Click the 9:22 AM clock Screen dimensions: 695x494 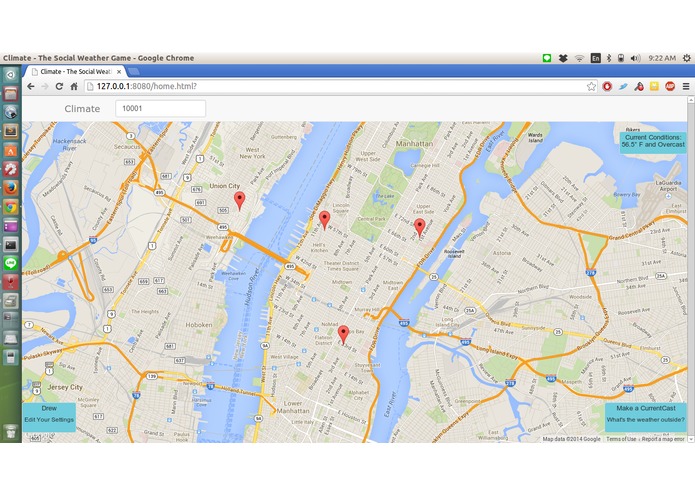click(662, 58)
